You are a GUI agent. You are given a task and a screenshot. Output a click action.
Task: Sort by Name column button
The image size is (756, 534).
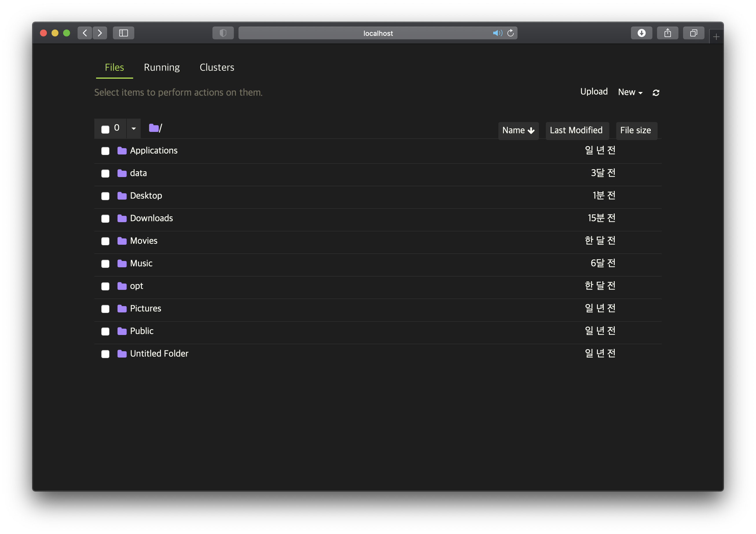[x=518, y=131]
